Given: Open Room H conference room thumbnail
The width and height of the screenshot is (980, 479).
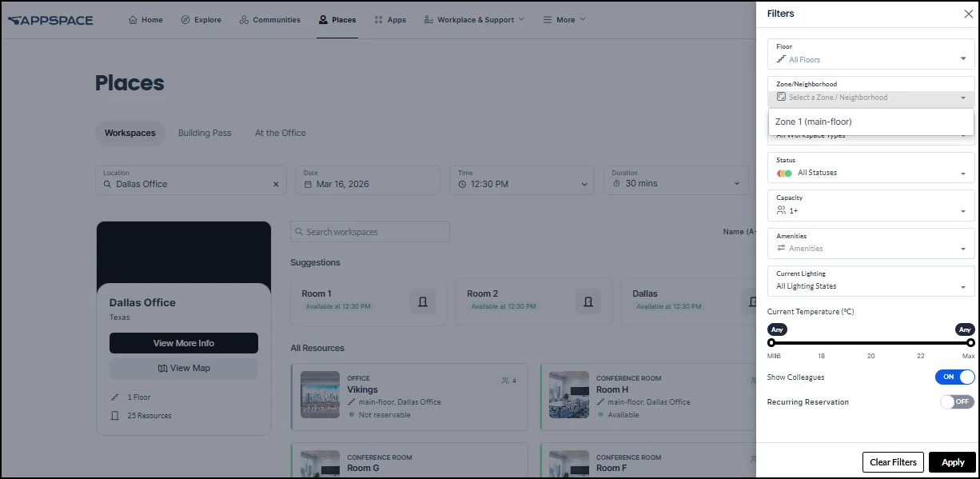Looking at the screenshot, I should click(x=569, y=394).
